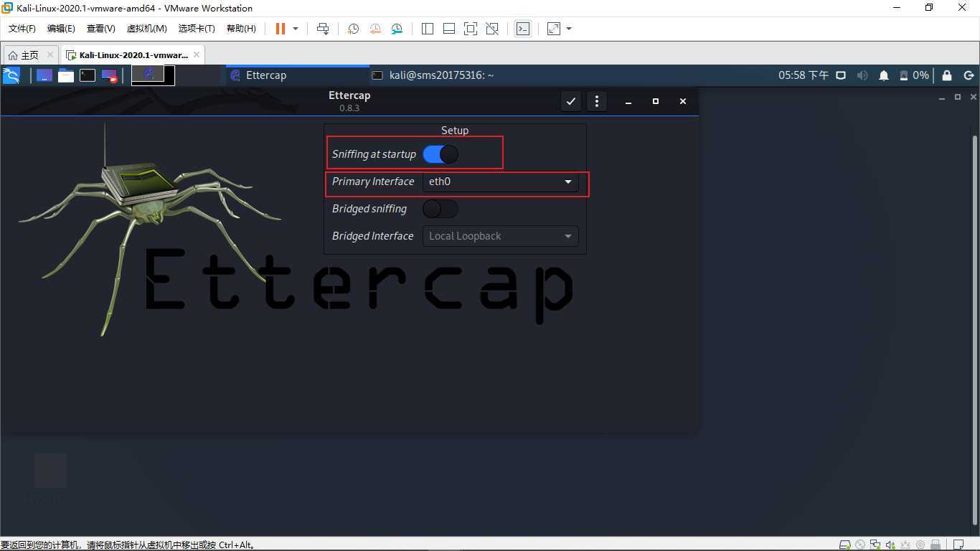Image resolution: width=980 pixels, height=551 pixels.
Task: Maximize the Ettercap window
Action: (656, 101)
